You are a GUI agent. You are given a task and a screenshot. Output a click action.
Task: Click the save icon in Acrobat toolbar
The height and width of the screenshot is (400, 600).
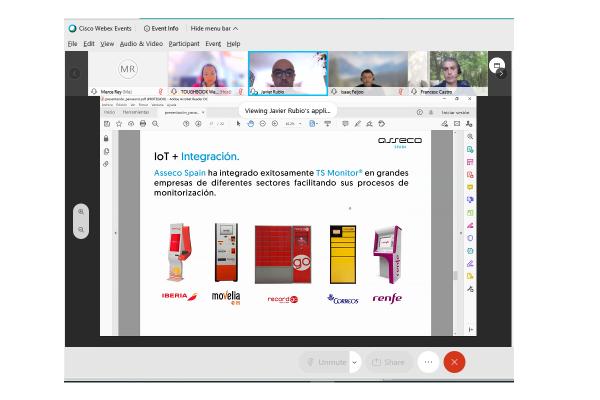pos(107,124)
